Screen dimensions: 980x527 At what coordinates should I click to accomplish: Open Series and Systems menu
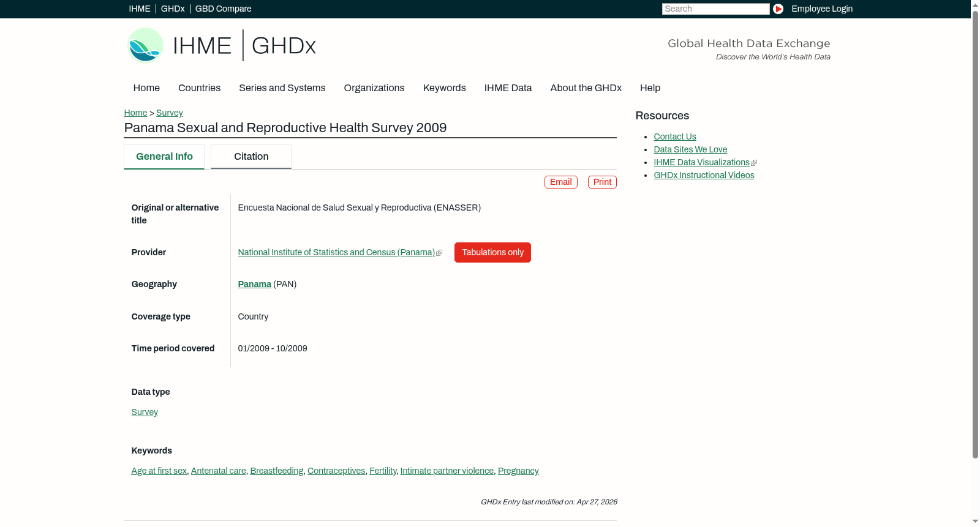tap(282, 88)
